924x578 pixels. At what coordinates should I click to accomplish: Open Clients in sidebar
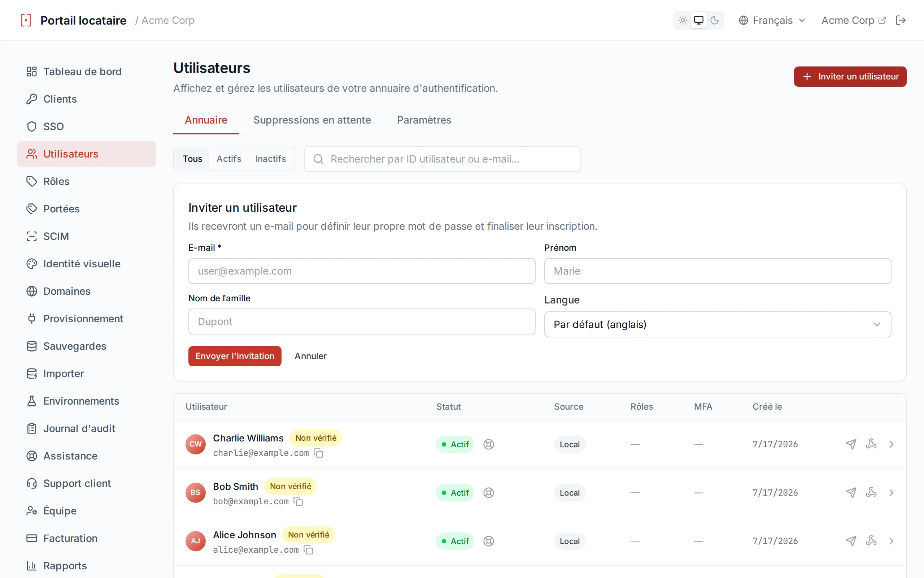pos(87,99)
